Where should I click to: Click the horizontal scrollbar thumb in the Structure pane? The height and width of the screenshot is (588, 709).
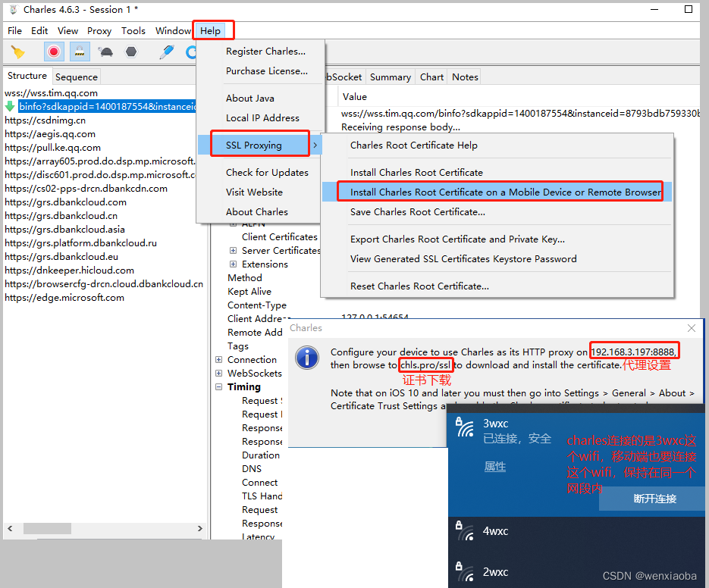click(47, 528)
